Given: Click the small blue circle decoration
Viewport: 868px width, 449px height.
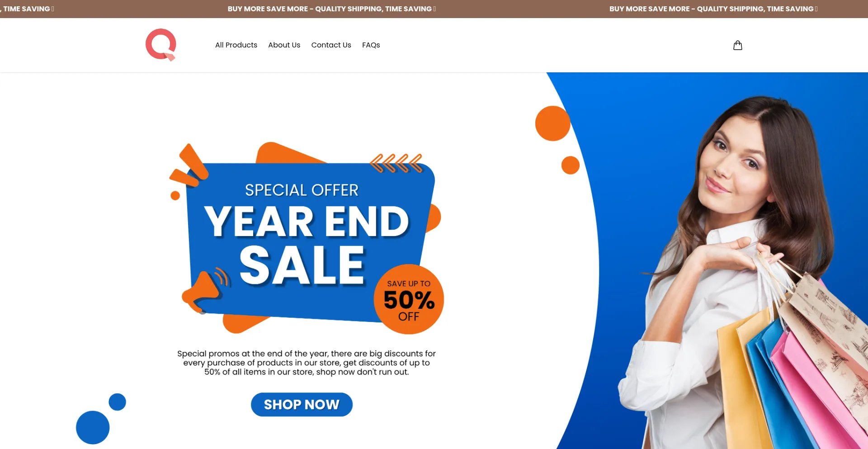Looking at the screenshot, I should pyautogui.click(x=117, y=402).
